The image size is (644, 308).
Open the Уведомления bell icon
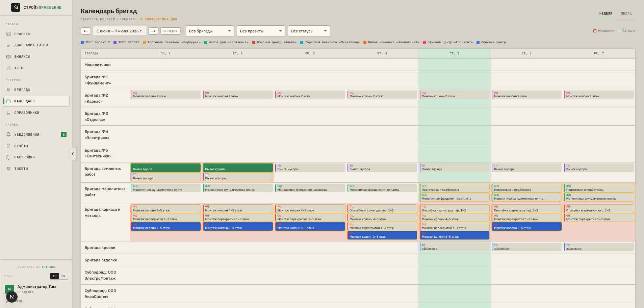pyautogui.click(x=8, y=134)
